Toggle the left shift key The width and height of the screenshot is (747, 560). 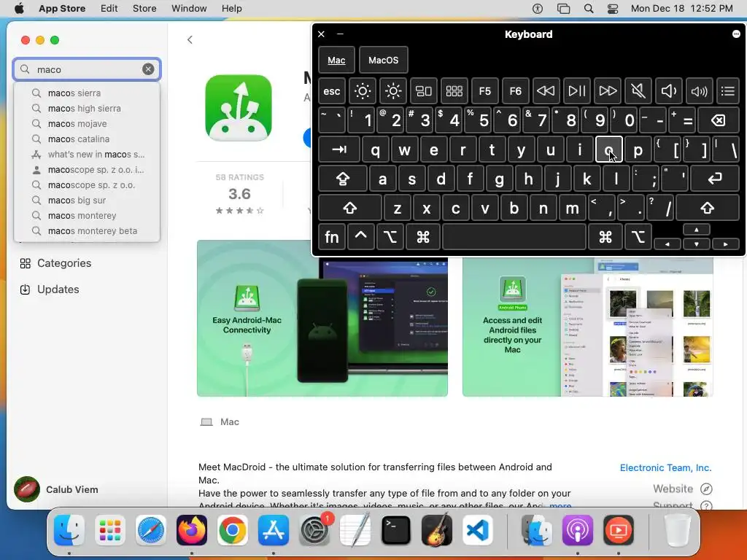[349, 208]
